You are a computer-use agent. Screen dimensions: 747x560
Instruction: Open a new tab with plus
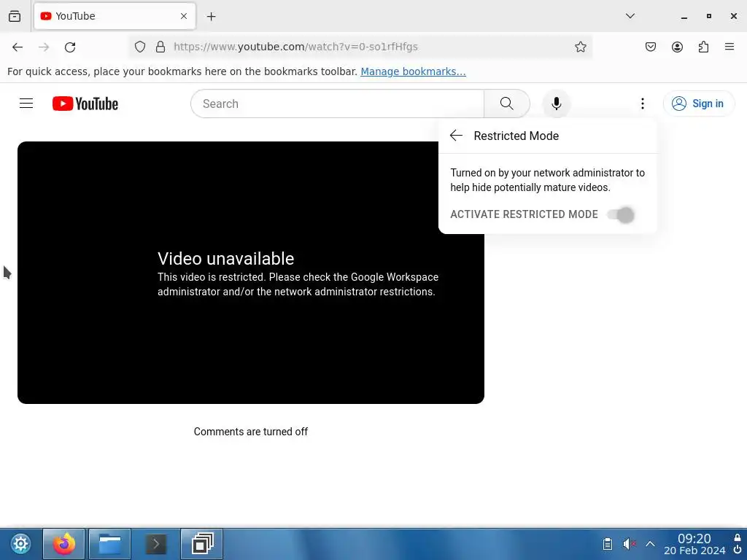click(211, 16)
